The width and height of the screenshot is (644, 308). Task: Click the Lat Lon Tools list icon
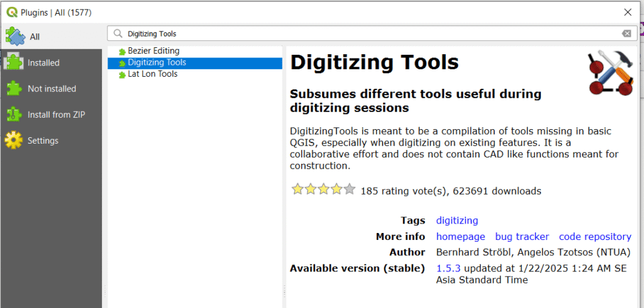[121, 75]
